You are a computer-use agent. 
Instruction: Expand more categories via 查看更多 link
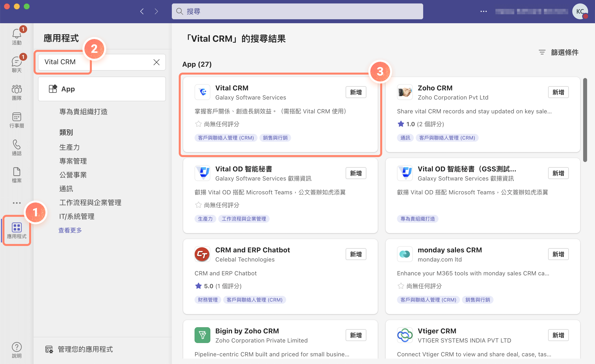[70, 230]
